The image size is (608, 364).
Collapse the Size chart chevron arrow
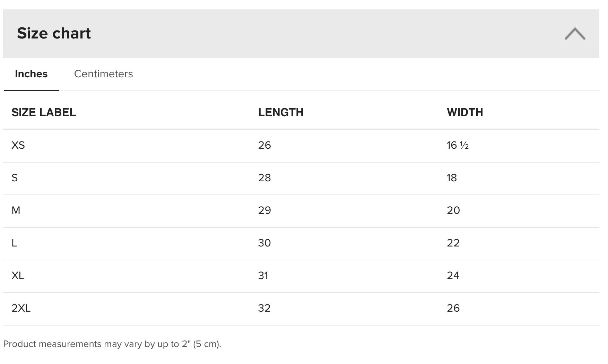pos(575,34)
